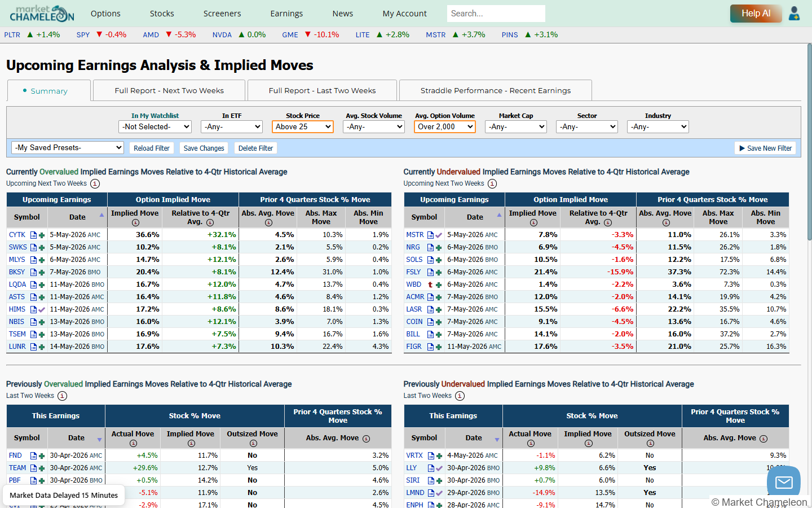Show info for Upcoming Next Two Weeks undervalued
The width and height of the screenshot is (812, 508).
(492, 183)
